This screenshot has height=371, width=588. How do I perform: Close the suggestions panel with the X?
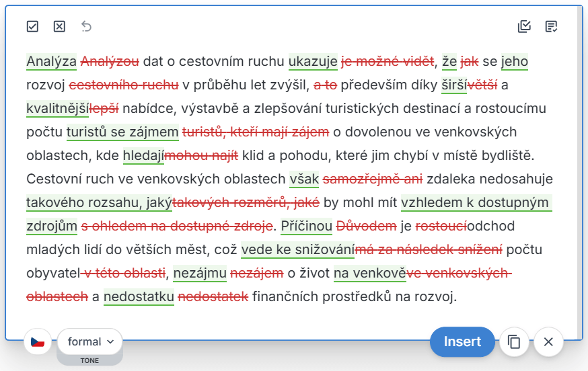548,341
